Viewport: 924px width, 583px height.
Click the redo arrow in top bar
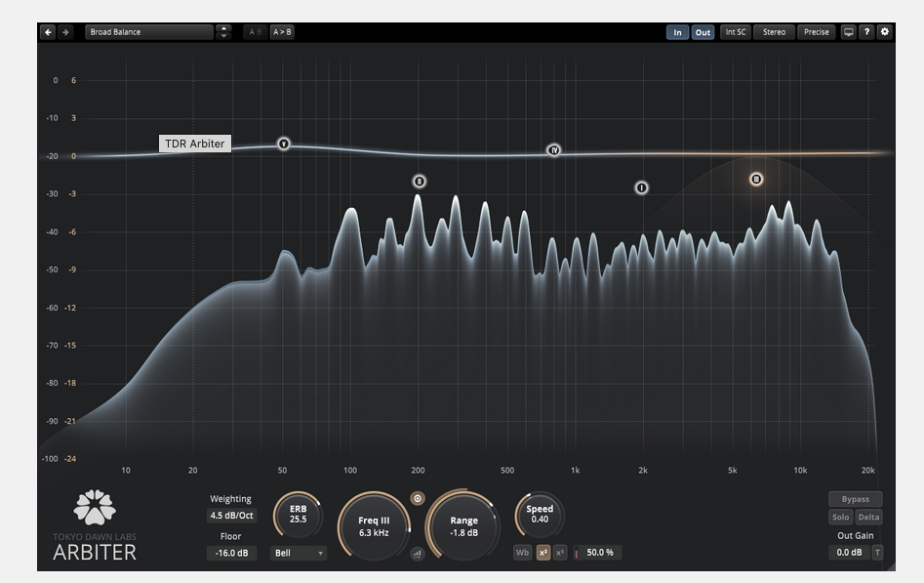[65, 32]
